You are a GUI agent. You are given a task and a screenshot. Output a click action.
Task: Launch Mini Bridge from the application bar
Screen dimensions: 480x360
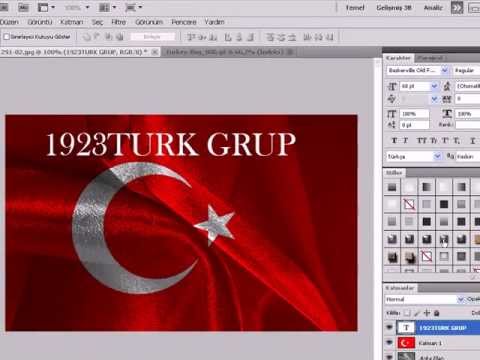click(x=23, y=7)
